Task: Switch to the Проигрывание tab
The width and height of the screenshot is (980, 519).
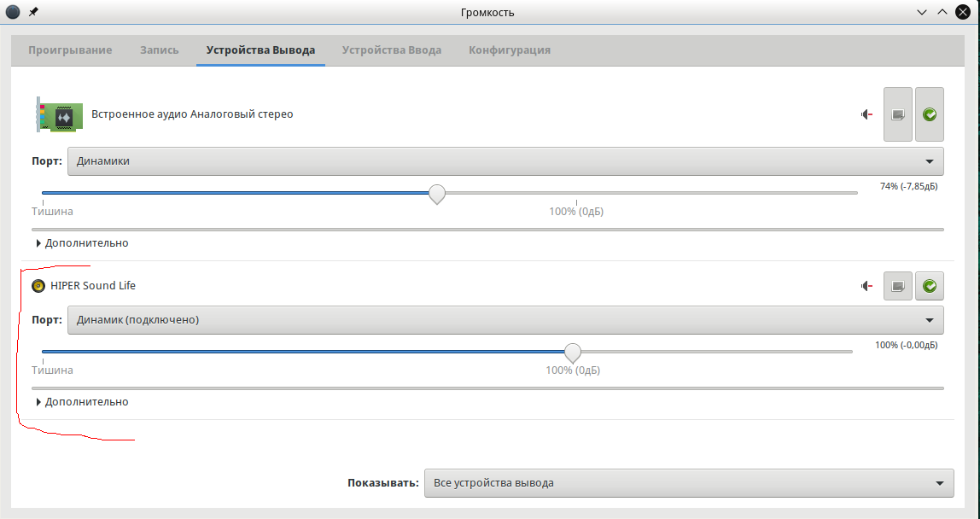Action: [70, 50]
